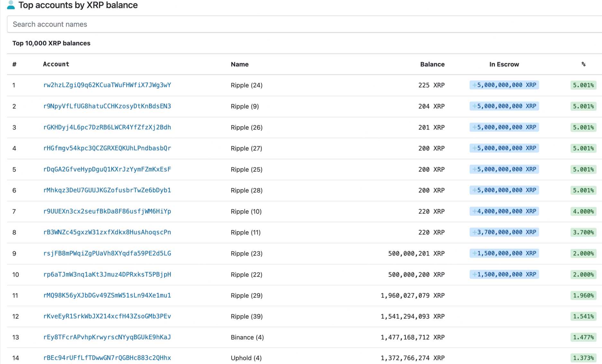Click the 3.700% percentage badge
602x364 pixels.
pos(583,232)
